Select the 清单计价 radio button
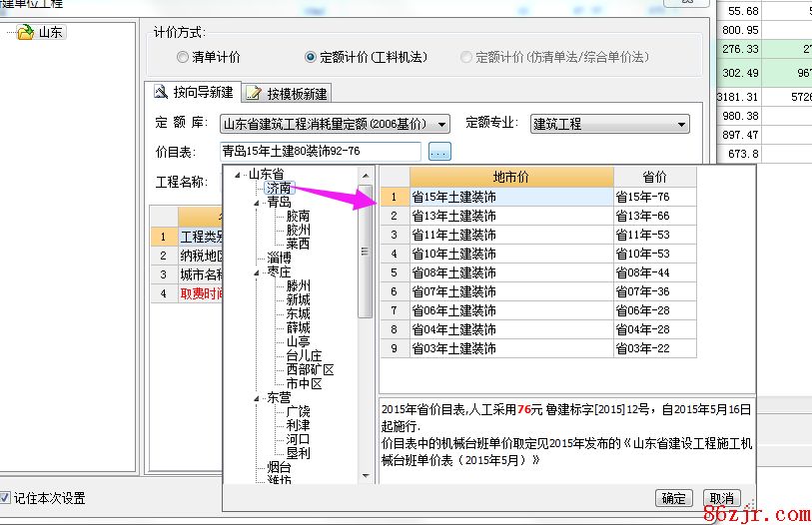This screenshot has width=812, height=525. tap(182, 58)
